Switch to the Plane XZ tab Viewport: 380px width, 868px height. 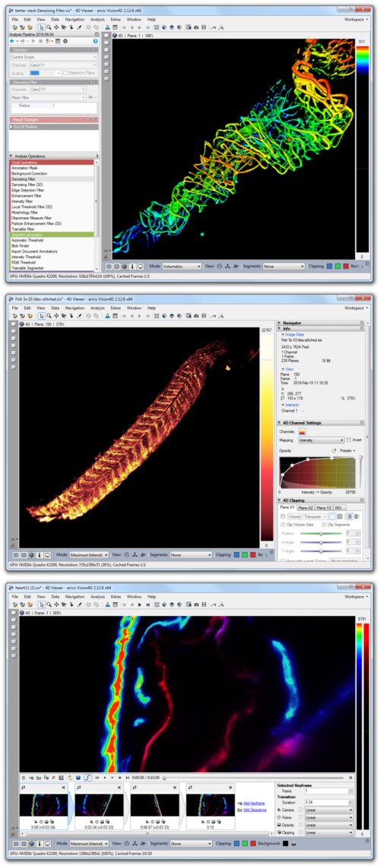point(306,507)
